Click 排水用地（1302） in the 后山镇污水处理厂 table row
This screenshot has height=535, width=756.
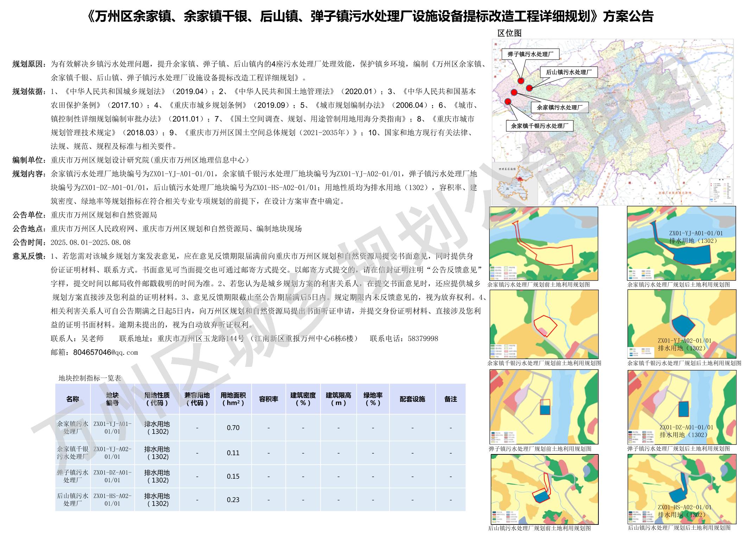click(157, 499)
